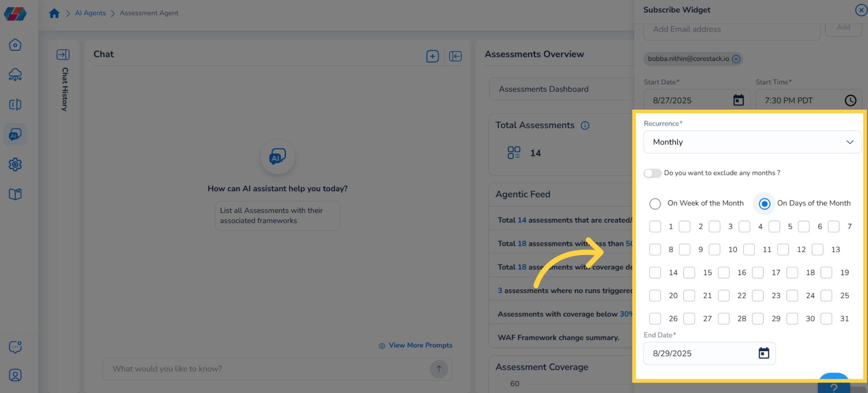Select On Week of the Month
This screenshot has height=393, width=868.
tap(655, 204)
